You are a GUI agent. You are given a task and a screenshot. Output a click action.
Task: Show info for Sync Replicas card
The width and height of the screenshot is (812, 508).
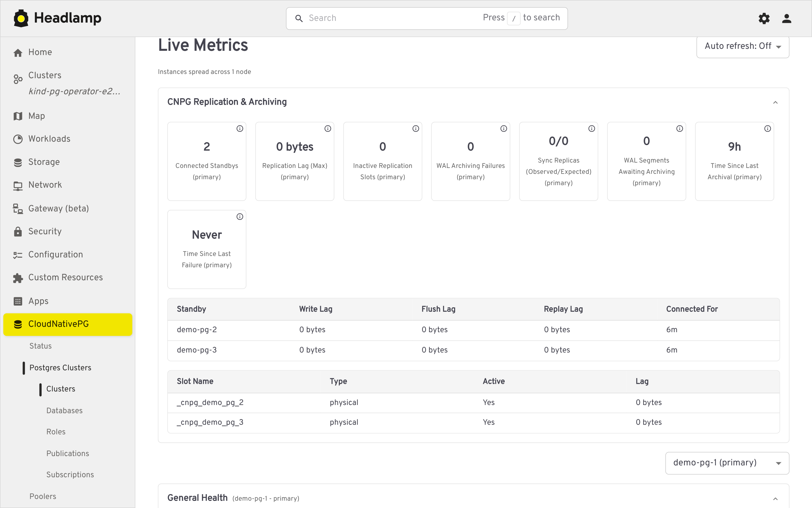[x=591, y=128]
